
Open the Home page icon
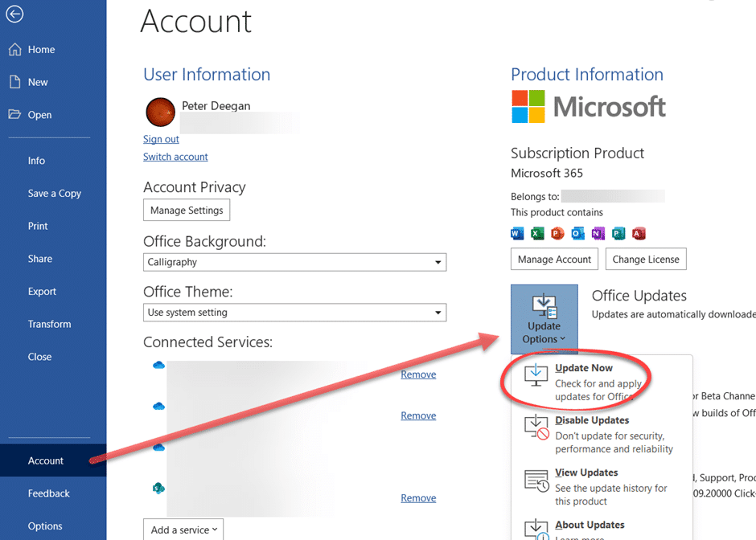14,50
